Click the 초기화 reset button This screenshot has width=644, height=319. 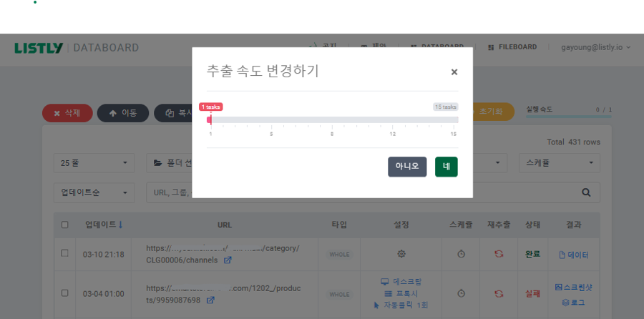click(494, 112)
